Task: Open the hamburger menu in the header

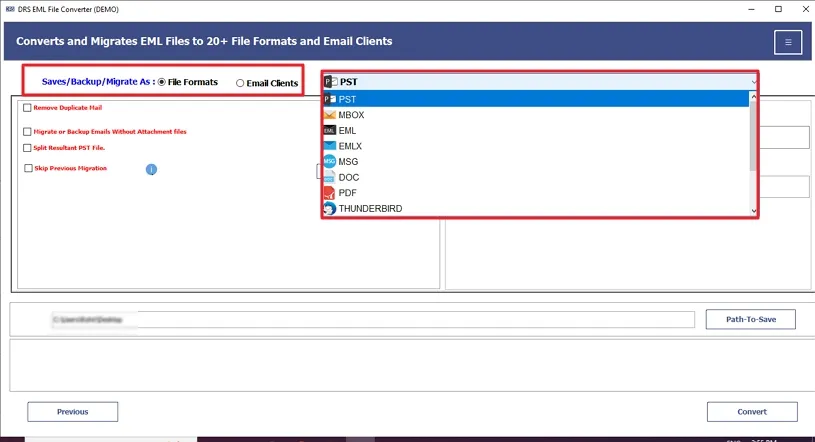Action: pos(787,42)
